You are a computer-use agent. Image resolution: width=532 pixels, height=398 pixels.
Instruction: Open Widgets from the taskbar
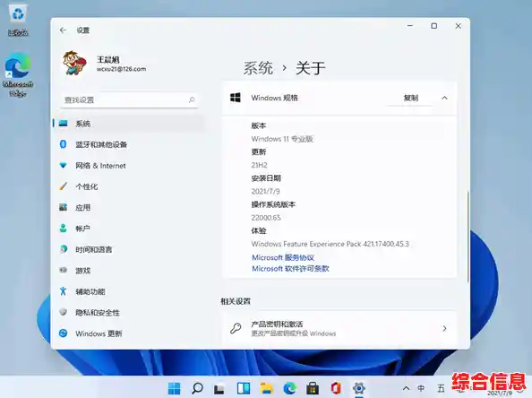[x=244, y=388]
